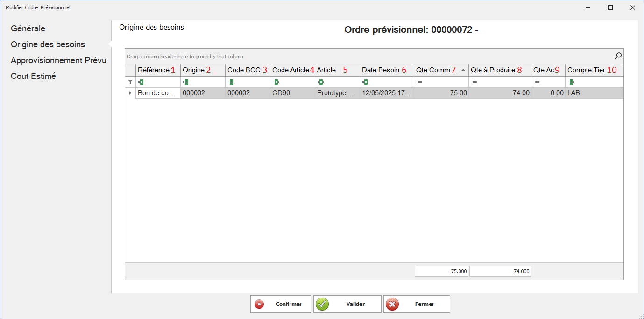This screenshot has width=644, height=319.
Task: Click the Fermer button
Action: (417, 304)
